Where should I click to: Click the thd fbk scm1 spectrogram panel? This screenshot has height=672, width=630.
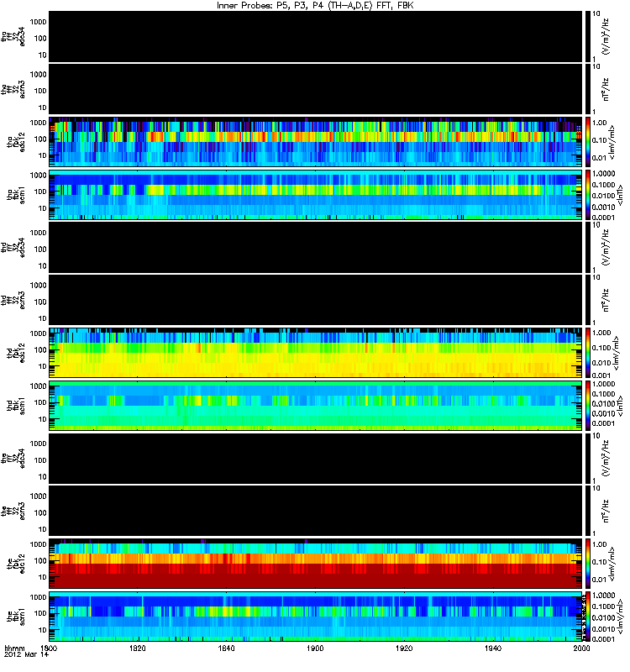316,406
